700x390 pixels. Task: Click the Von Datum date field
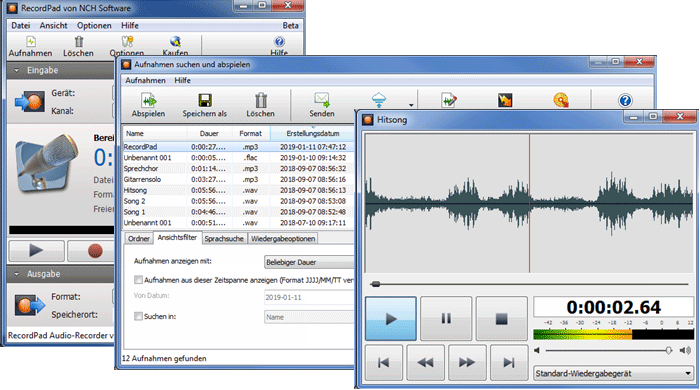309,297
